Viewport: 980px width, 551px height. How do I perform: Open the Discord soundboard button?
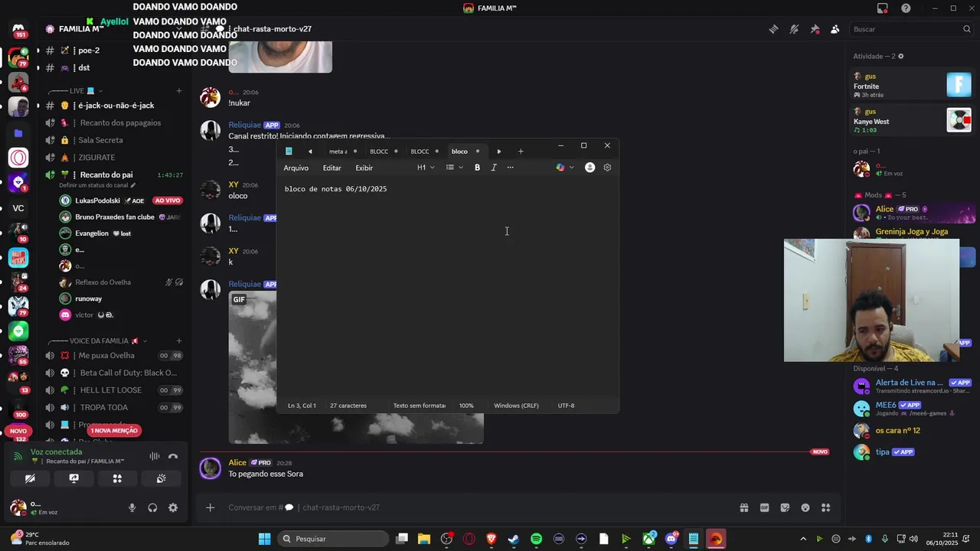tap(161, 478)
